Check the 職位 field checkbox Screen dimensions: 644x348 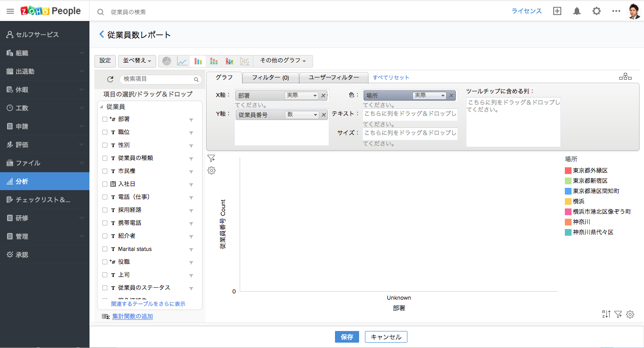click(105, 132)
